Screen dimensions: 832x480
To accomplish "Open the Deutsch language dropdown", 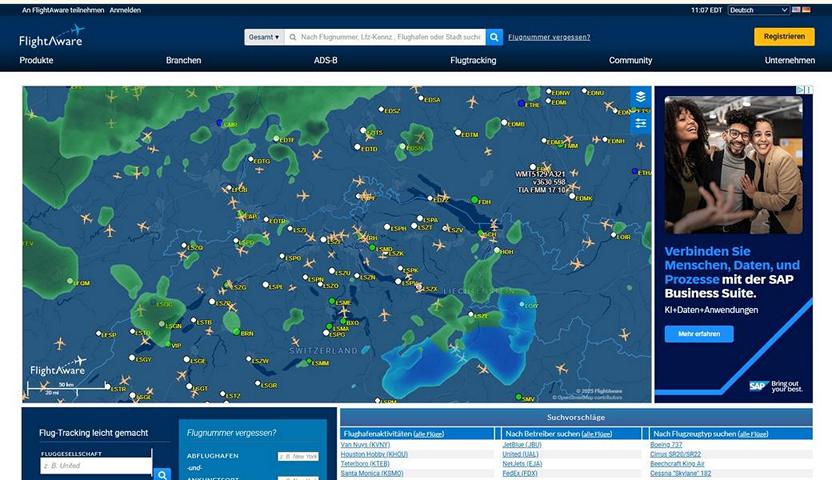I will (758, 10).
